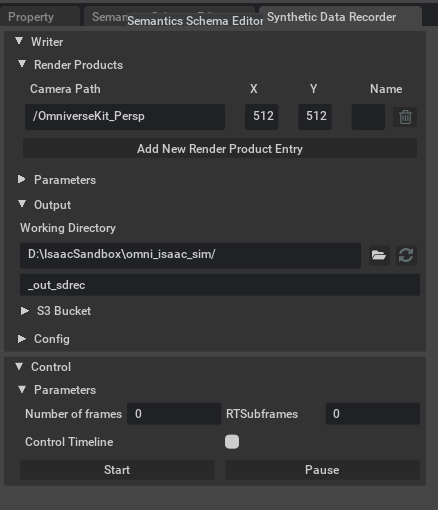Image resolution: width=438 pixels, height=510 pixels.
Task: Delete the render product entry with trash icon
Action: tap(405, 117)
